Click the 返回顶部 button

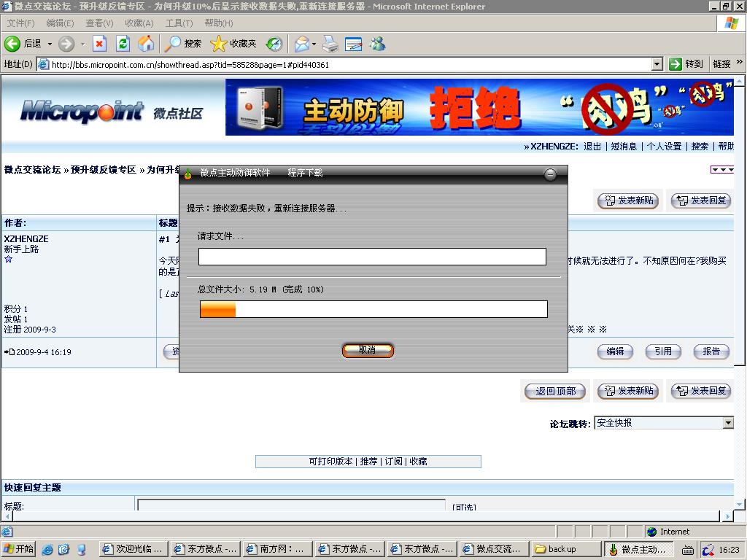[555, 391]
